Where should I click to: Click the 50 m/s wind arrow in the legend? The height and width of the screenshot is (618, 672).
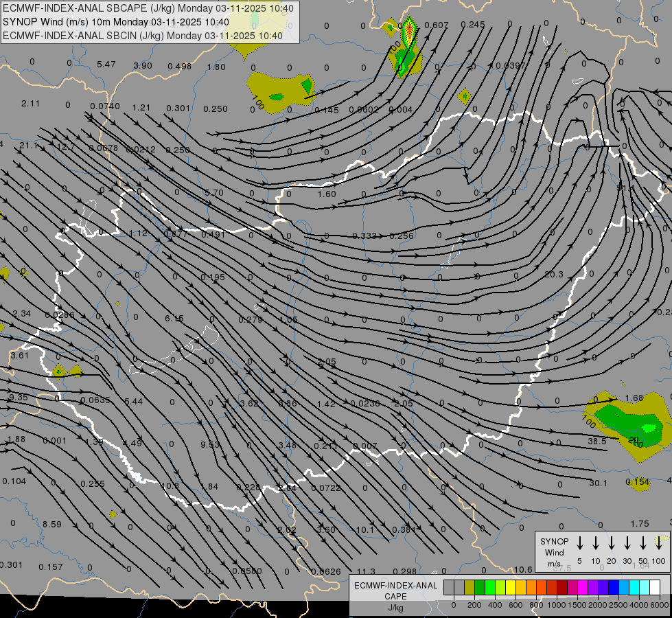click(643, 543)
